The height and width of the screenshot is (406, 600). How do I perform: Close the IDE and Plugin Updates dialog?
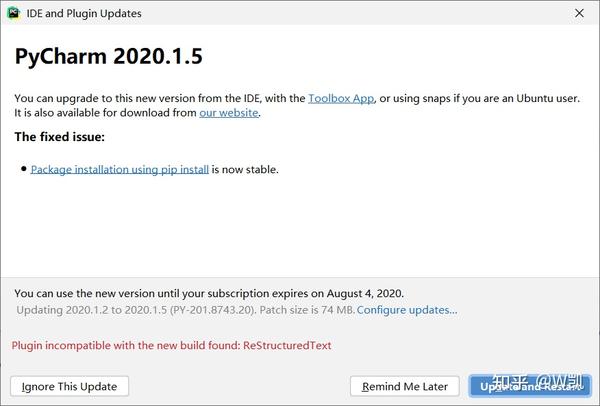[x=579, y=14]
